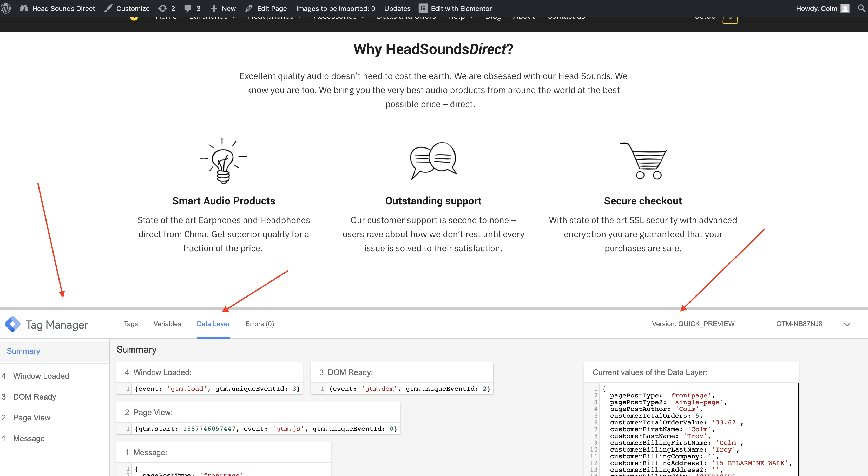Click the Elementor icon
The height and width of the screenshot is (476, 868).
(x=423, y=8)
